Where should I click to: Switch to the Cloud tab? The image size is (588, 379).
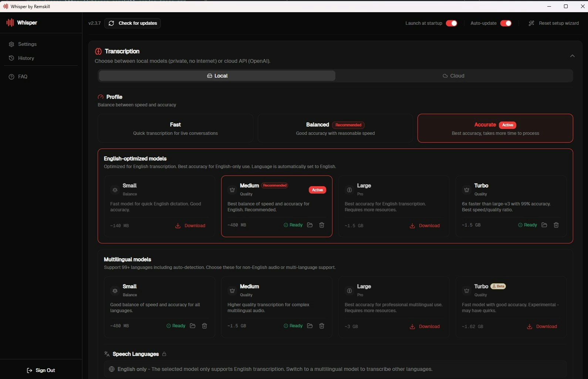(454, 76)
